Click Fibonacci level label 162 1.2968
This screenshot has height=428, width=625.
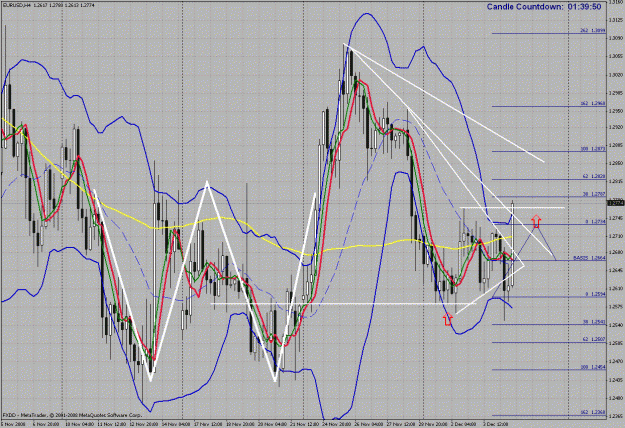point(593,103)
